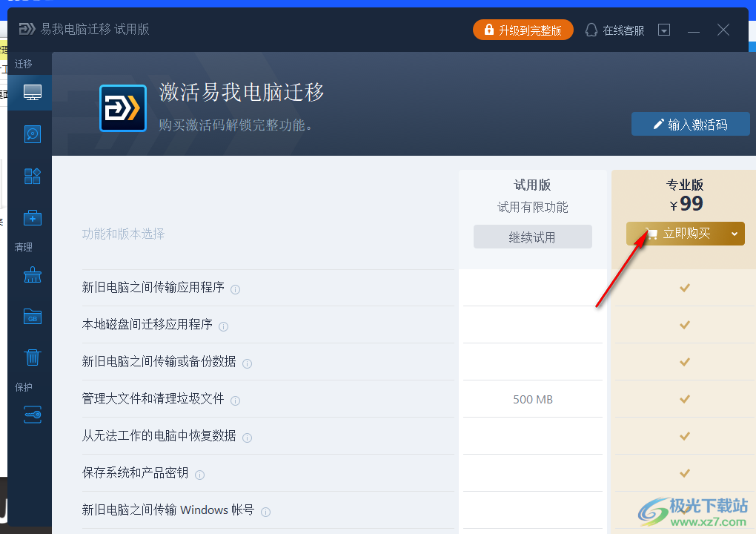Viewport: 756px width, 534px height.
Task: Open the title bar dropdown menu button
Action: (664, 30)
